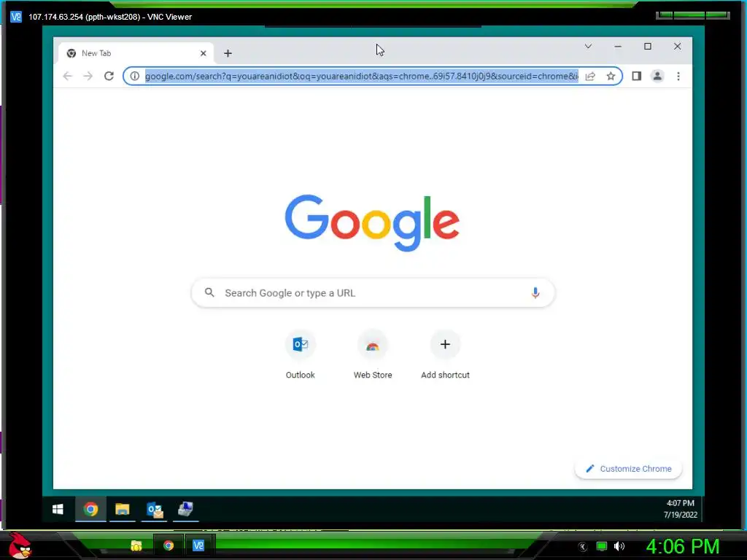This screenshot has width=747, height=560.
Task: Click the Search Google or type a URL box
Action: coord(373,293)
